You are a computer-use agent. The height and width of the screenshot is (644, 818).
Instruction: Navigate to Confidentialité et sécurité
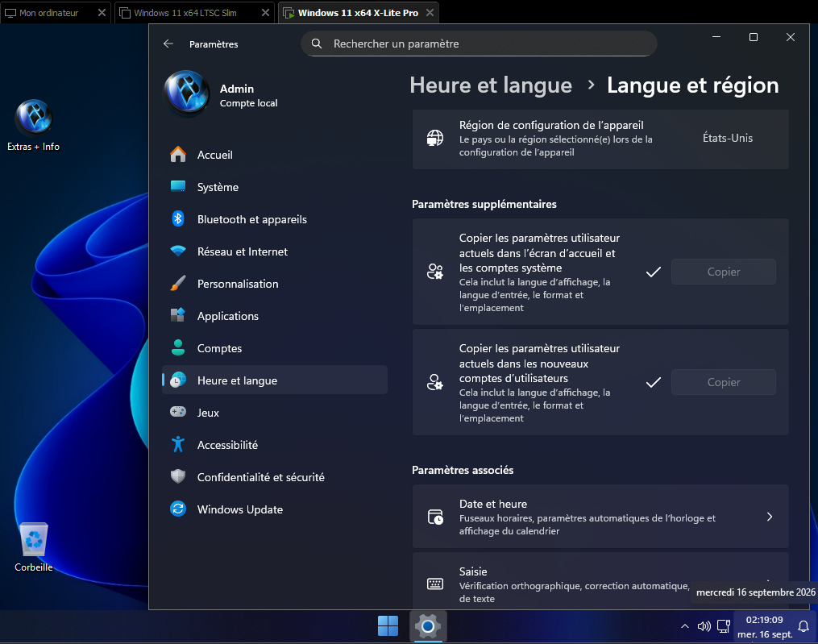(x=274, y=477)
